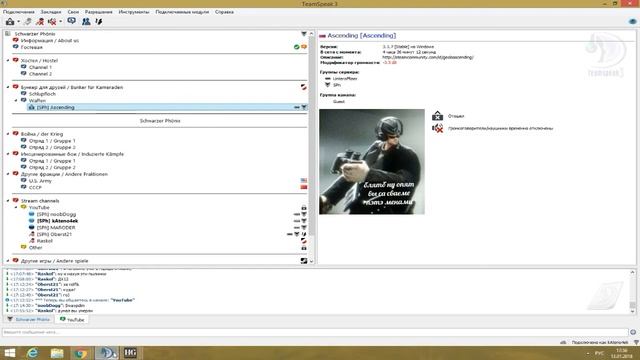Open the Contacts toolbar icon
Image resolution: width=640 pixels, height=360 pixels.
(x=86, y=21)
